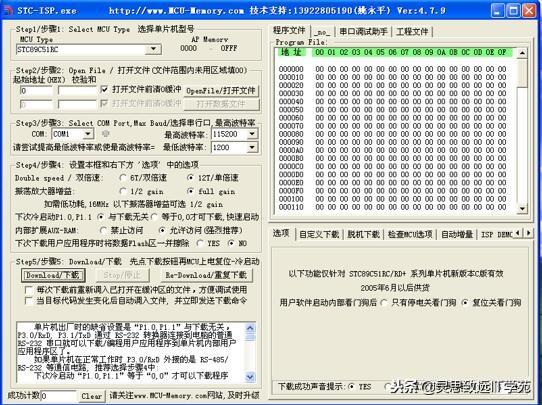
Task: Open the 检查MCU选项 tab
Action: 410,234
